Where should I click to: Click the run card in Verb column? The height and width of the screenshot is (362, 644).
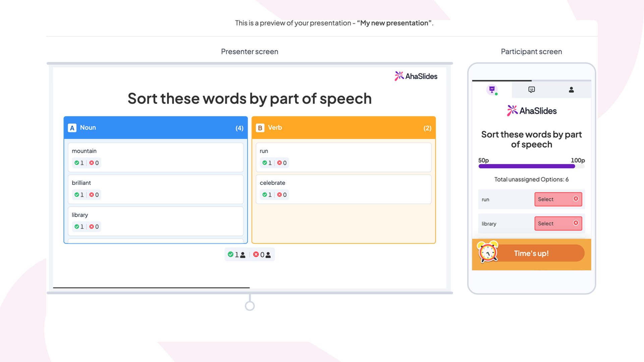point(343,157)
